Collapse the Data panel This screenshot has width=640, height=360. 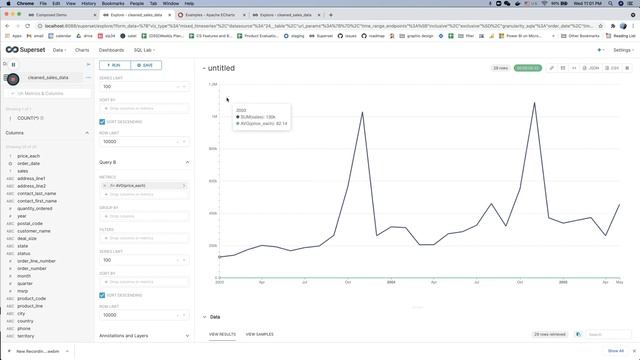(x=204, y=317)
